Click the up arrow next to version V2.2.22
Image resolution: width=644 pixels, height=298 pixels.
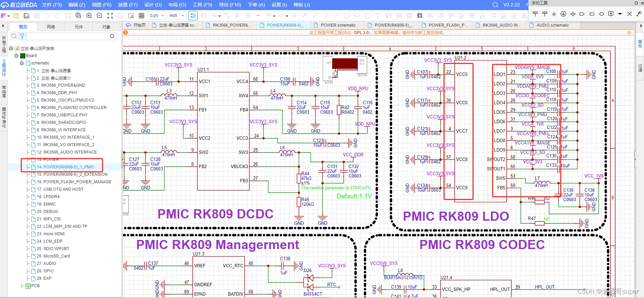click(x=527, y=5)
